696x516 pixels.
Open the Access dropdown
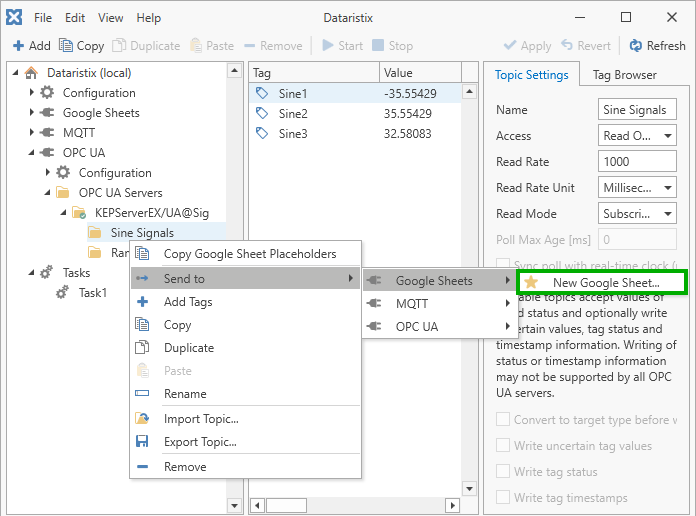[x=637, y=136]
